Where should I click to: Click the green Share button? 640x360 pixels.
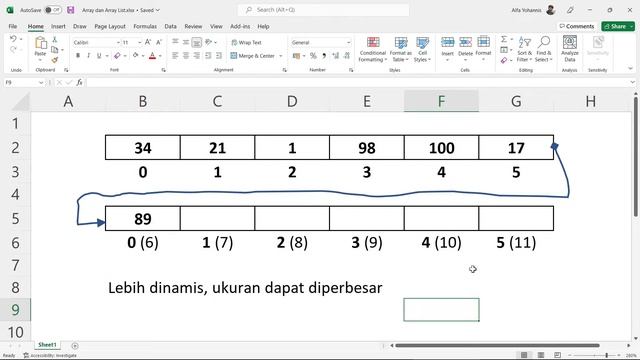(618, 26)
